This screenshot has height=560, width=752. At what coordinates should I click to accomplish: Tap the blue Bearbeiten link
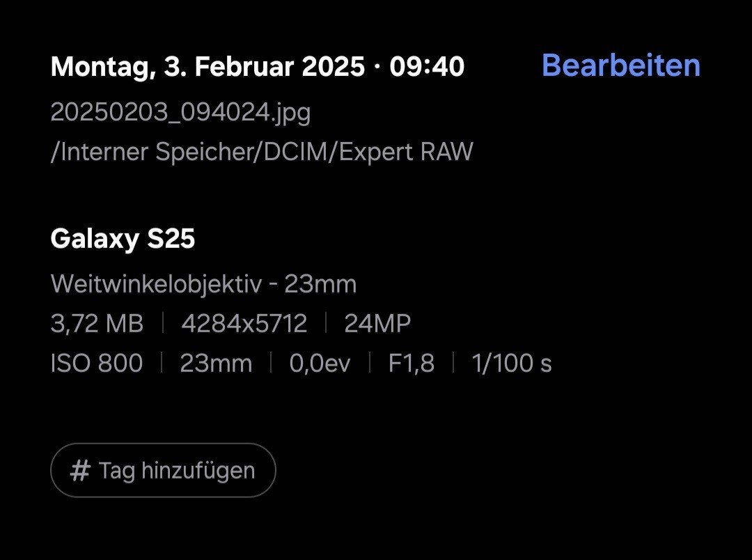620,65
